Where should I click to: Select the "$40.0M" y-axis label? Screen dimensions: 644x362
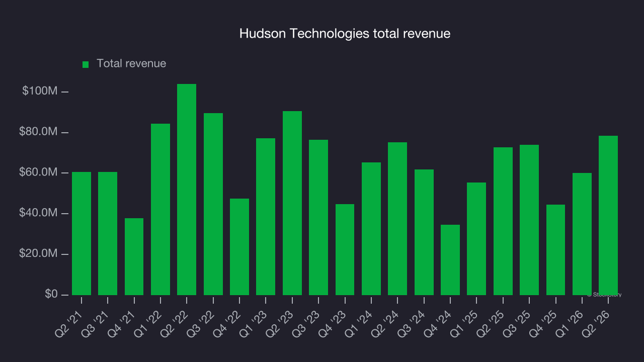click(x=38, y=214)
